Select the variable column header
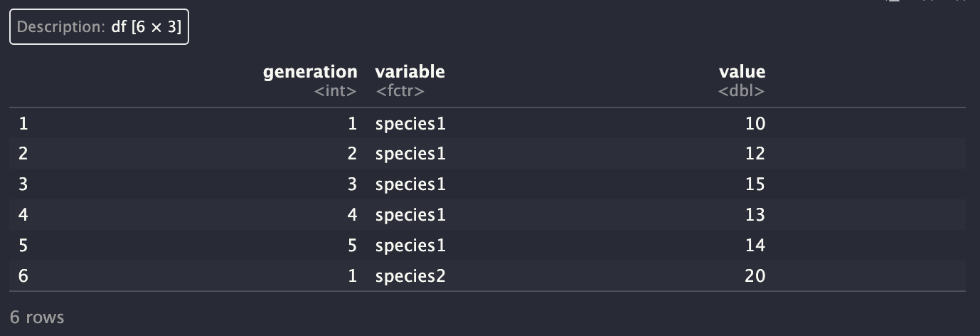Screen dimensions: 980x336 pos(410,72)
